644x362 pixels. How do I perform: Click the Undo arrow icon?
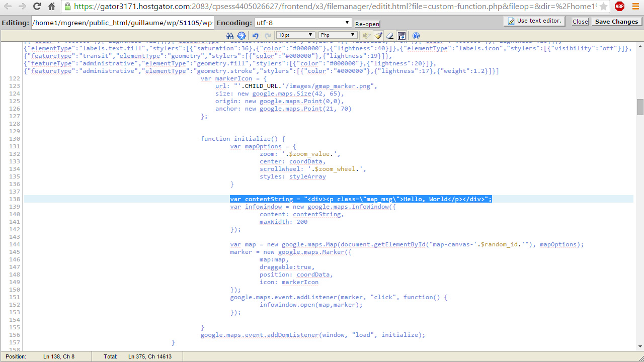tap(256, 36)
